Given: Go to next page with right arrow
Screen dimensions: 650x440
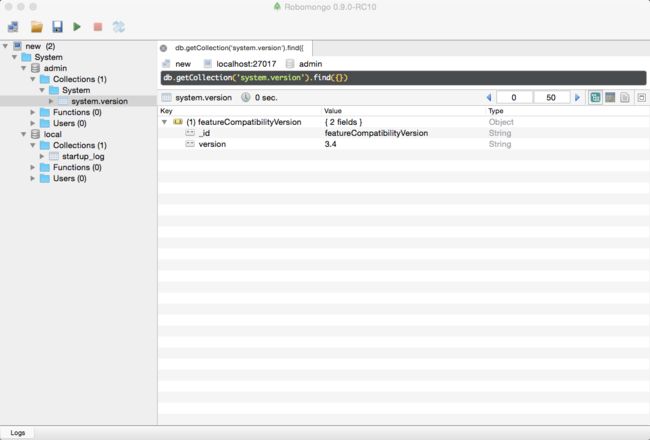Looking at the screenshot, I should (577, 97).
